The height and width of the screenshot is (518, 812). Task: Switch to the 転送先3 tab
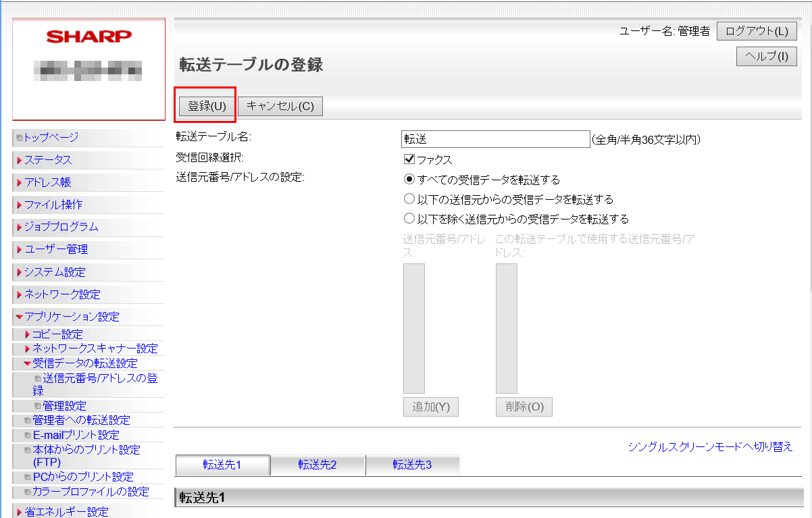pos(412,465)
